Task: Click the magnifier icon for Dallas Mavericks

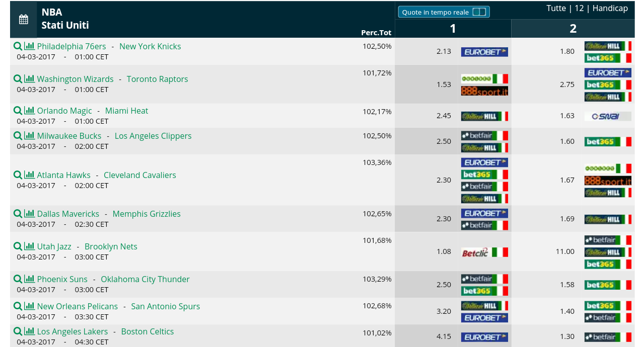Action: pyautogui.click(x=18, y=214)
